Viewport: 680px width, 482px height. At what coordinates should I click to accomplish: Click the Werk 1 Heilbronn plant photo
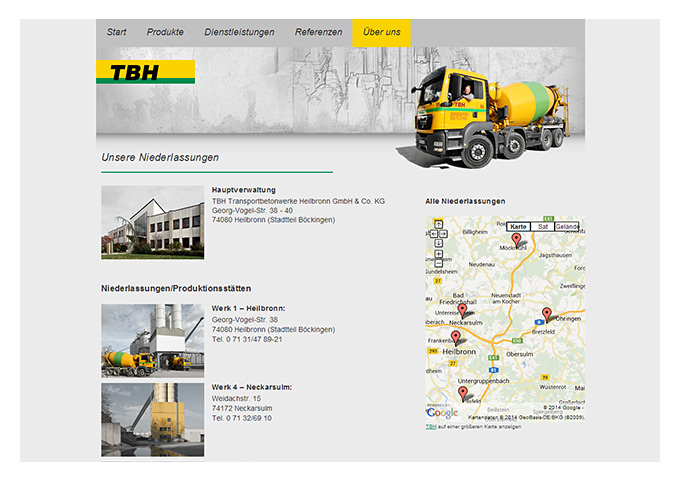click(x=153, y=341)
